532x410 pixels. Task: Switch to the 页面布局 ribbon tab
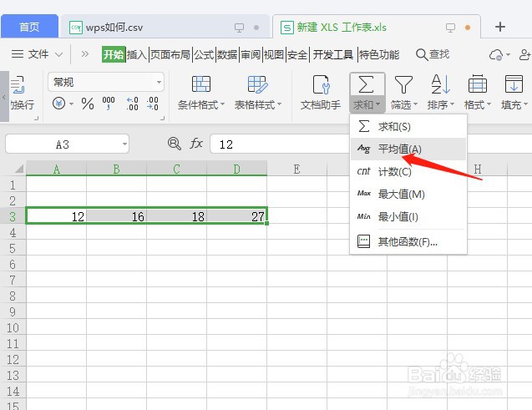pyautogui.click(x=170, y=54)
